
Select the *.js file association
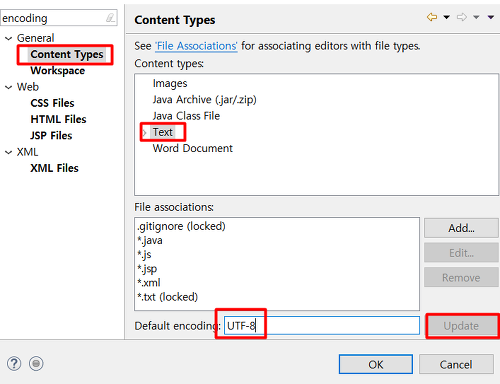[144, 255]
